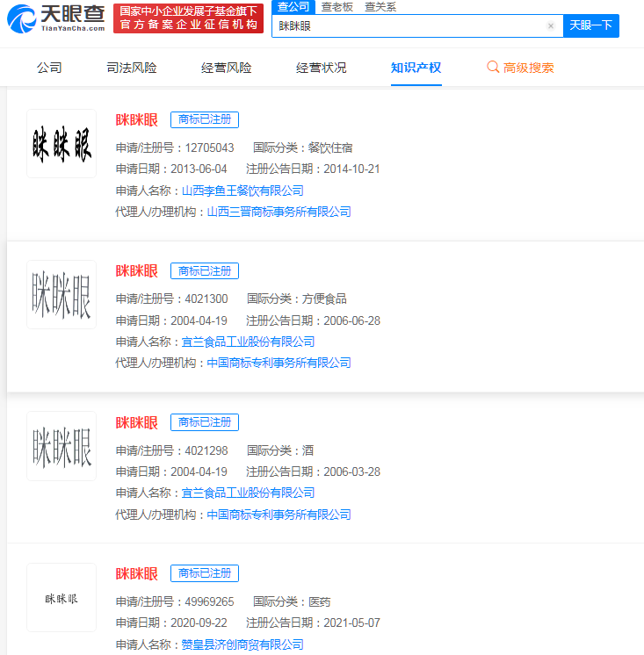
Task: Open agent 山西三晋商标事务所有限公司
Action: pos(279,212)
